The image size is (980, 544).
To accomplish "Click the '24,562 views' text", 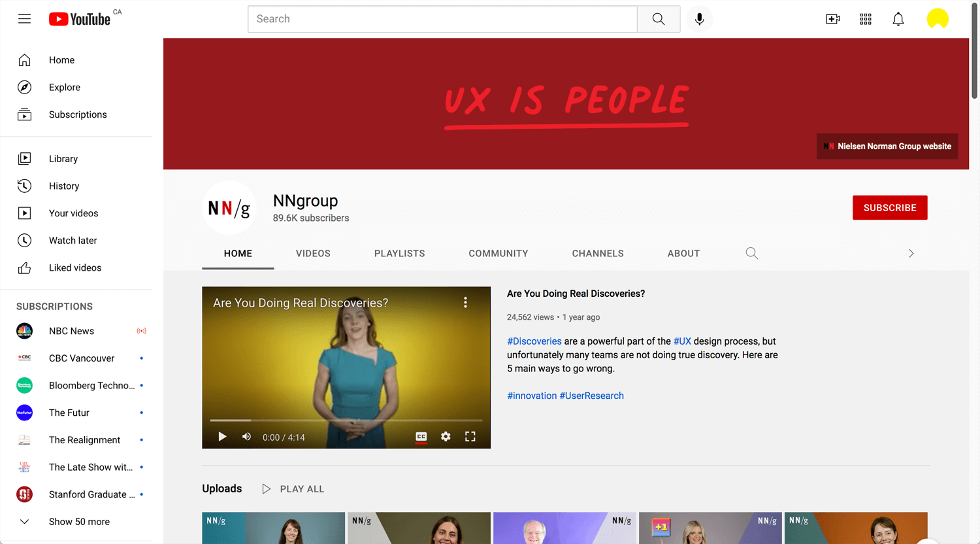I will click(531, 317).
